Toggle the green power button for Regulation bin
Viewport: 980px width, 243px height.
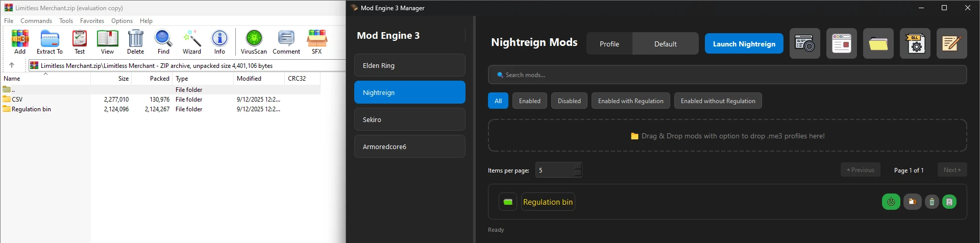[891, 202]
